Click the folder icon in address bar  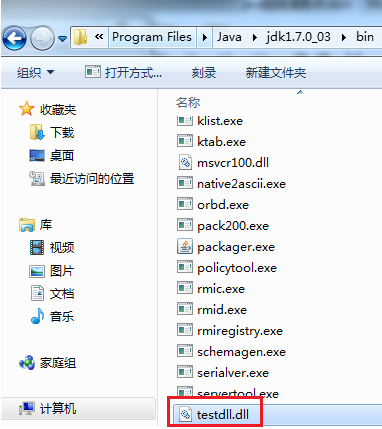tap(80, 37)
